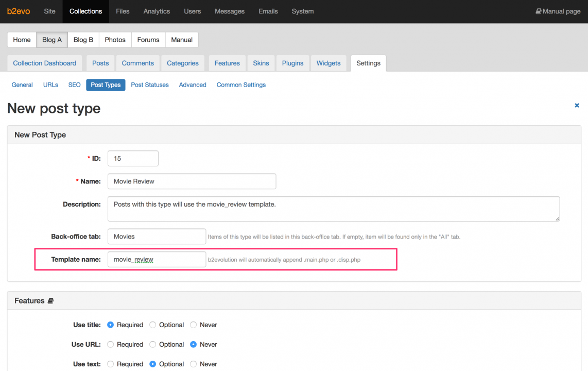Select Required for Use text
The height and width of the screenshot is (371, 588).
[110, 364]
